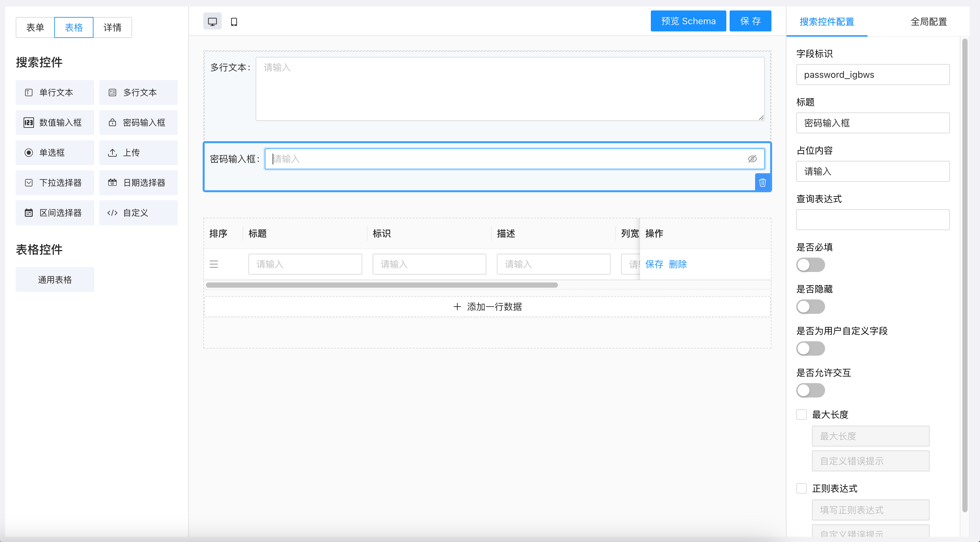980x542 pixels.
Task: Check the 最大长度 checkbox
Action: (801, 415)
